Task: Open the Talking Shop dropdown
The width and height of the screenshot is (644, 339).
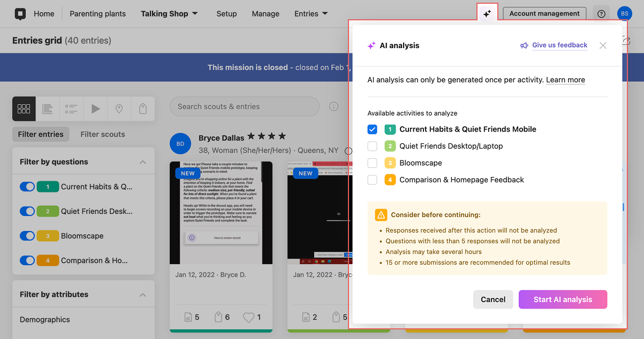Action: (169, 14)
